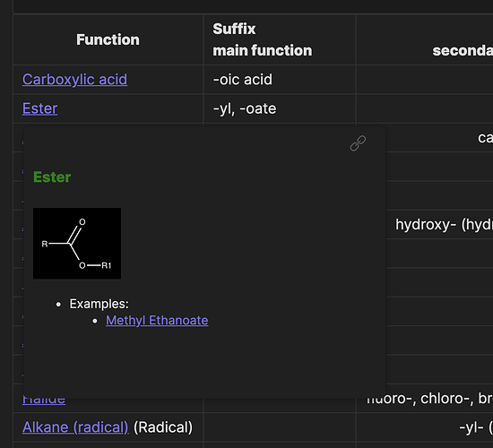Open the Ester link in the table
This screenshot has width=493, height=448.
click(40, 108)
